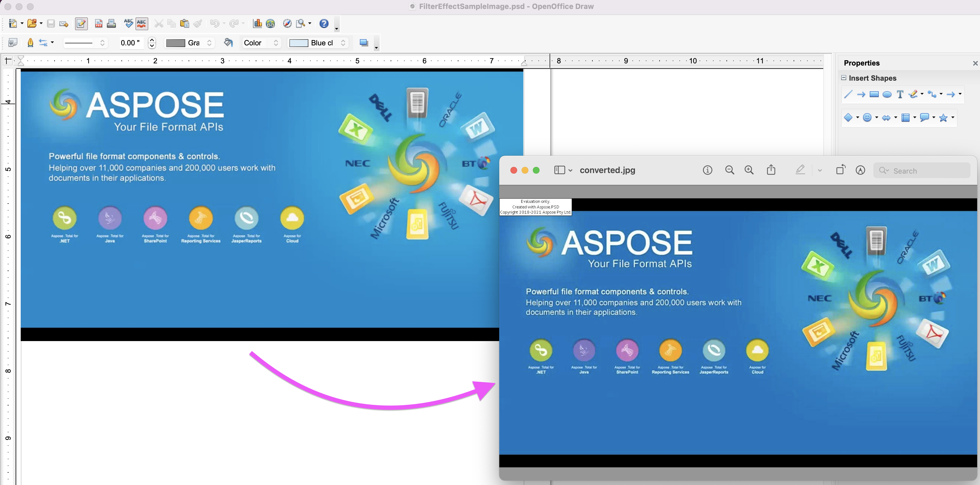Click the New document icon in Draw

(13, 24)
